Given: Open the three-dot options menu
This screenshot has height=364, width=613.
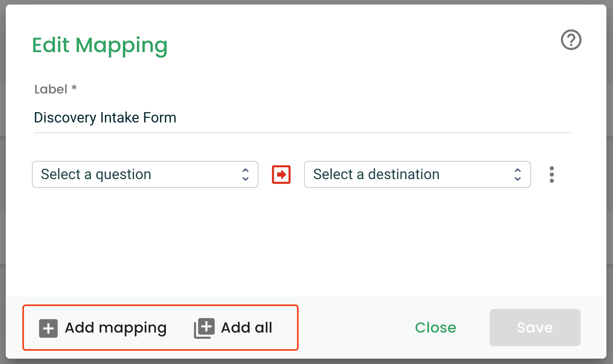Looking at the screenshot, I should click(551, 175).
